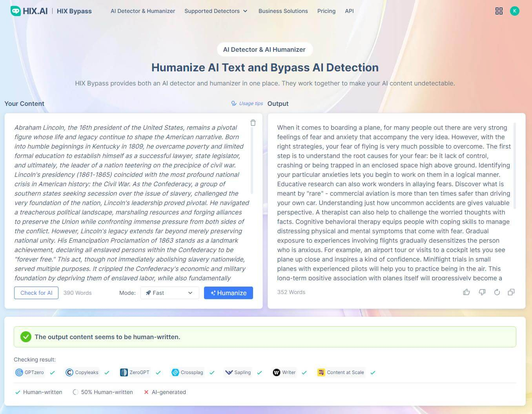The height and width of the screenshot is (414, 532).
Task: Click the Check for AI button
Action: click(x=36, y=293)
